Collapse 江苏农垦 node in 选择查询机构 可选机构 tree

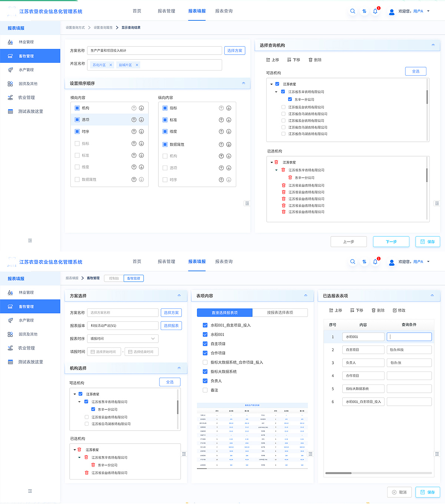(x=271, y=84)
